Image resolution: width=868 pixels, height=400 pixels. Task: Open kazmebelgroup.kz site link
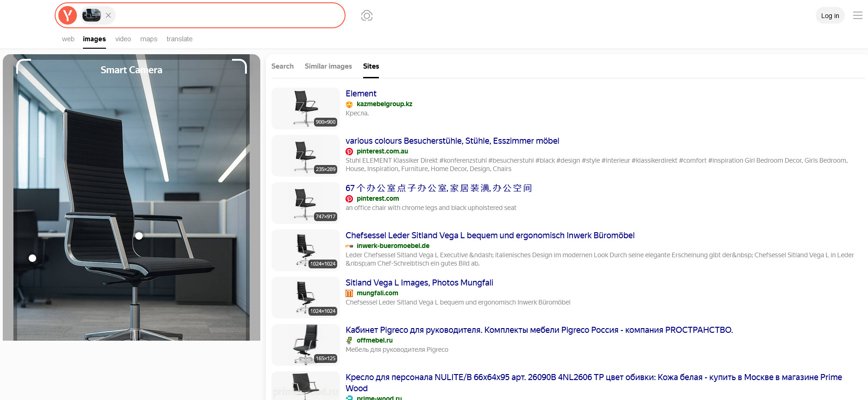(384, 104)
